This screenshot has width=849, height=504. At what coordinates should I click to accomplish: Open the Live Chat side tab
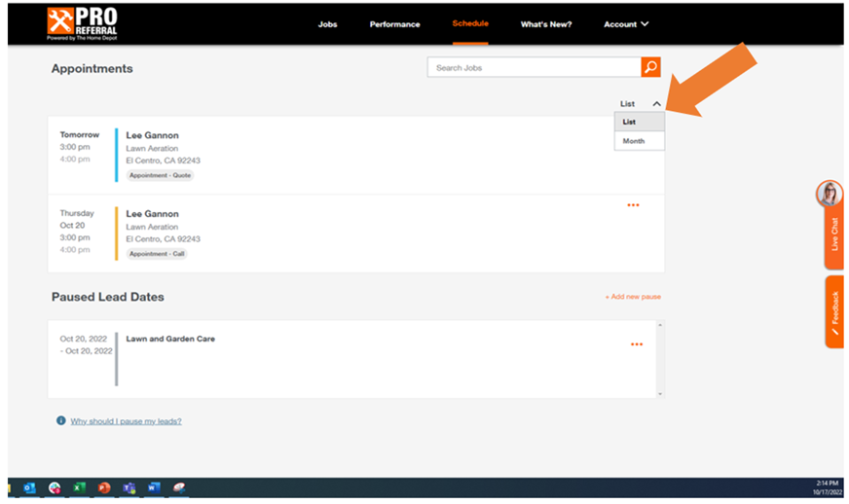tap(832, 234)
